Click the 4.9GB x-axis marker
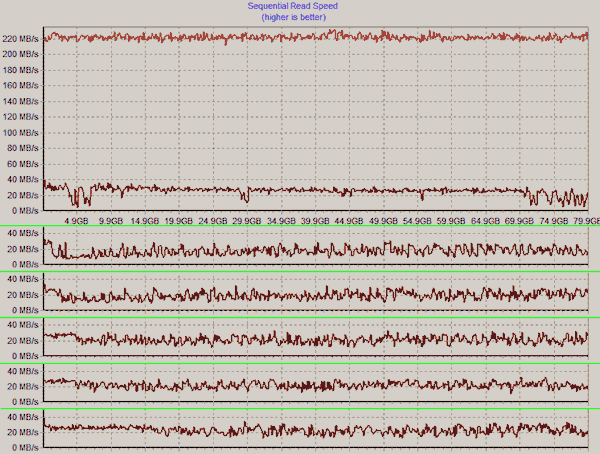This screenshot has height=454, width=600. tap(77, 221)
